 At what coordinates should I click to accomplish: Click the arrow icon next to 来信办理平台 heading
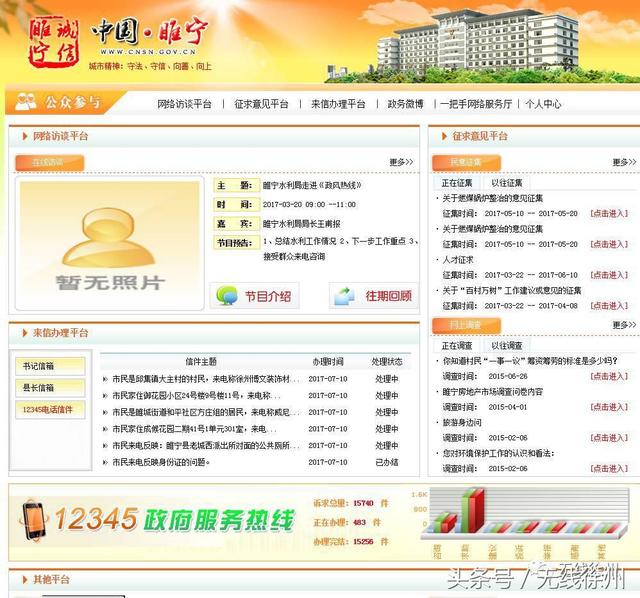25,333
